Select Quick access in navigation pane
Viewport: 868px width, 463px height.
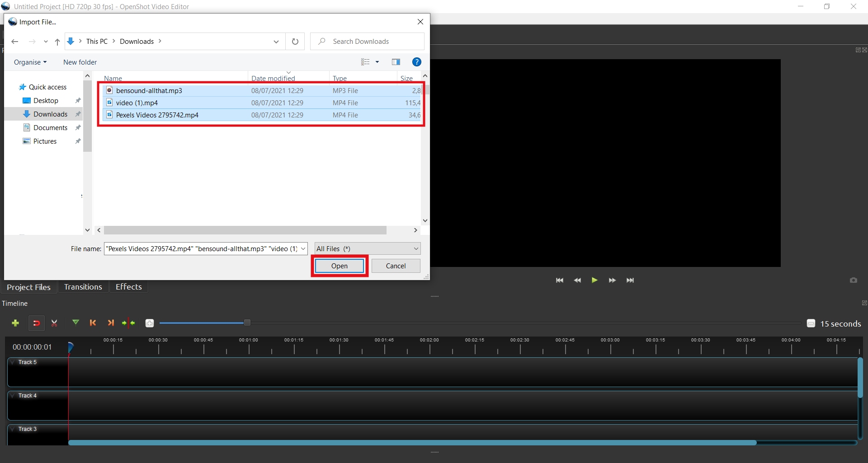point(42,87)
